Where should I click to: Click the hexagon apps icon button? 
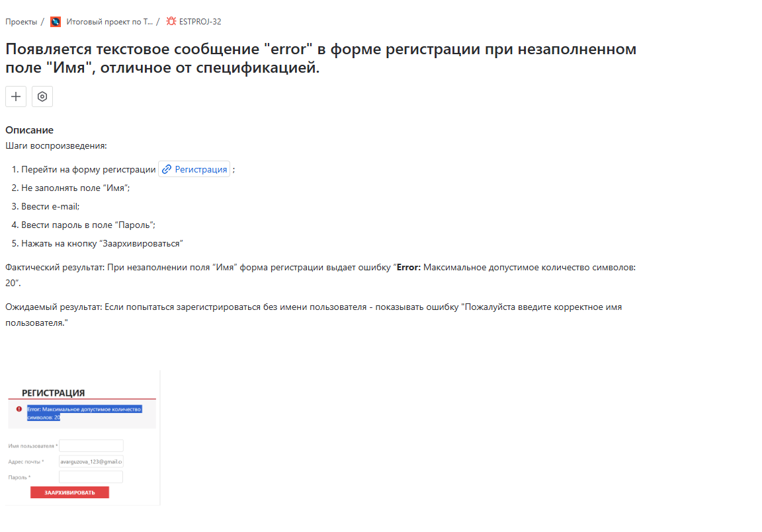(x=42, y=96)
